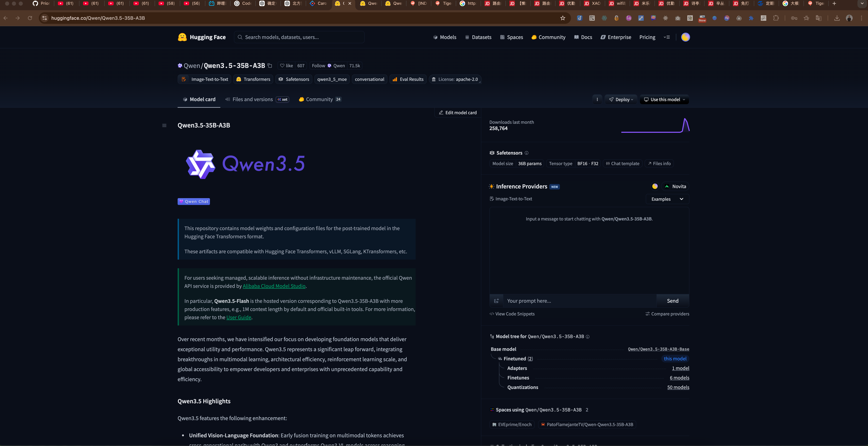This screenshot has height=446, width=868.
Task: Click the Hugging Face logo
Action: pos(202,37)
